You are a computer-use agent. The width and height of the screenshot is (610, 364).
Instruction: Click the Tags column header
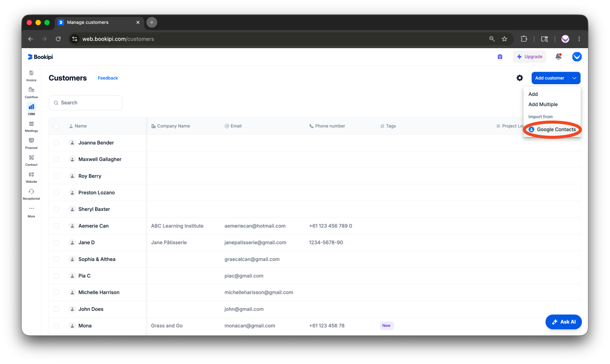388,126
